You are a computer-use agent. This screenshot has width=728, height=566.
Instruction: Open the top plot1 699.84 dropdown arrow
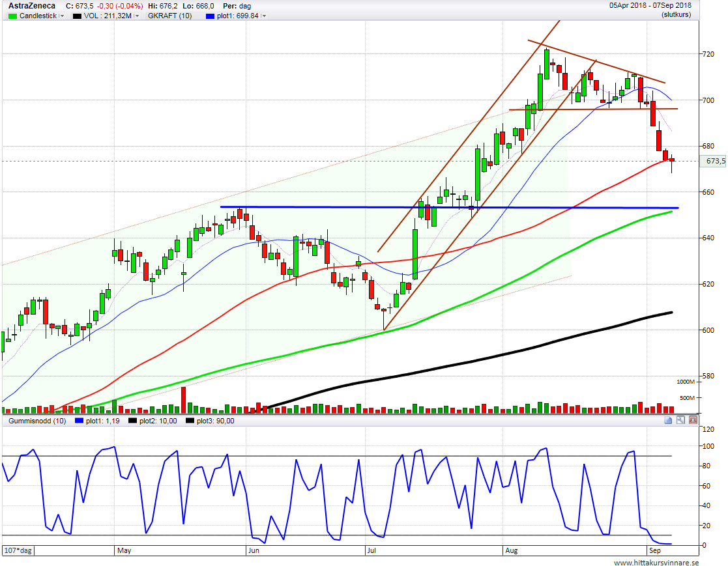[264, 16]
